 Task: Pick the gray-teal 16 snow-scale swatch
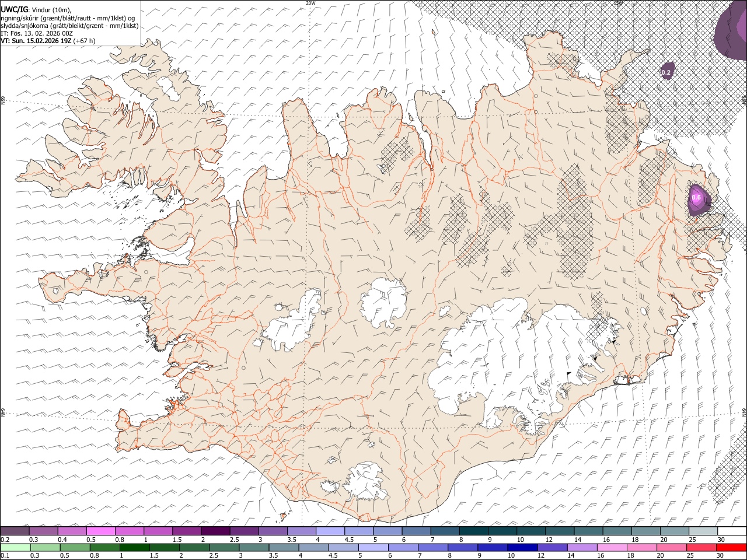pos(617,531)
